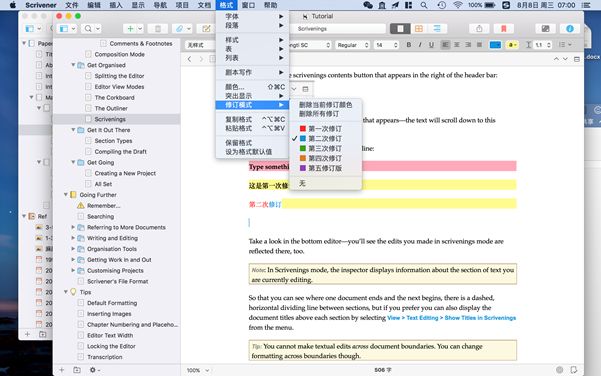Follow the Show Titles in Scrivenings link
This screenshot has height=376, width=601.
480,318
